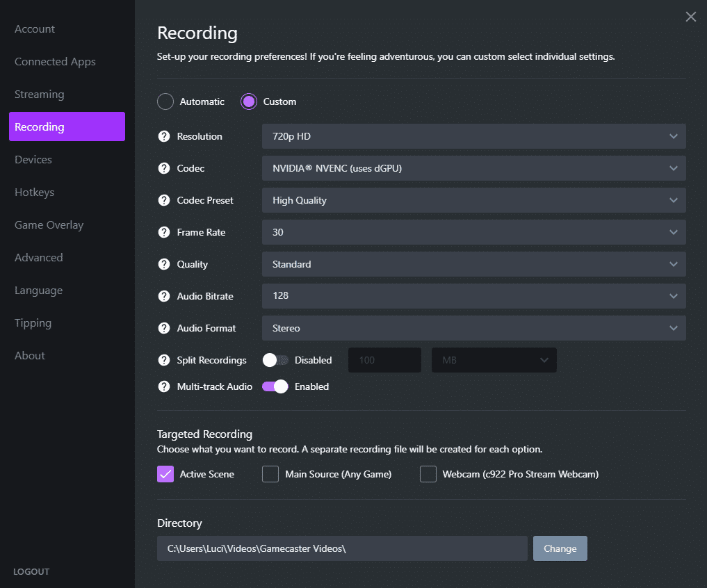Click the help icon beside Resolution
This screenshot has height=588, width=707.
coord(164,136)
